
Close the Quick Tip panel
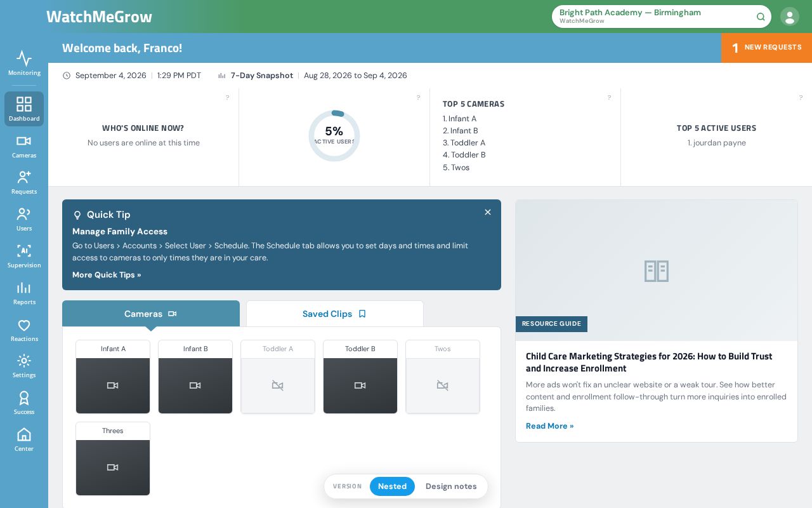[488, 212]
